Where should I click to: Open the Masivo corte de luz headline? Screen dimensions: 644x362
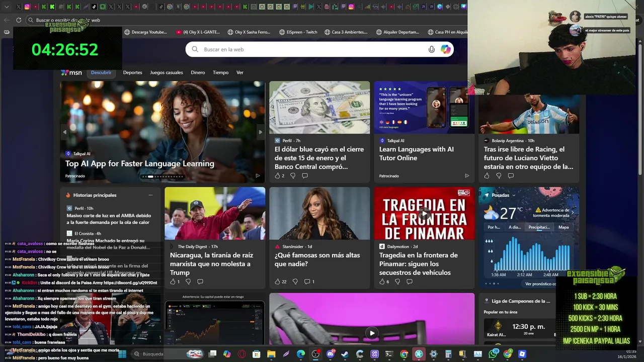point(109,219)
